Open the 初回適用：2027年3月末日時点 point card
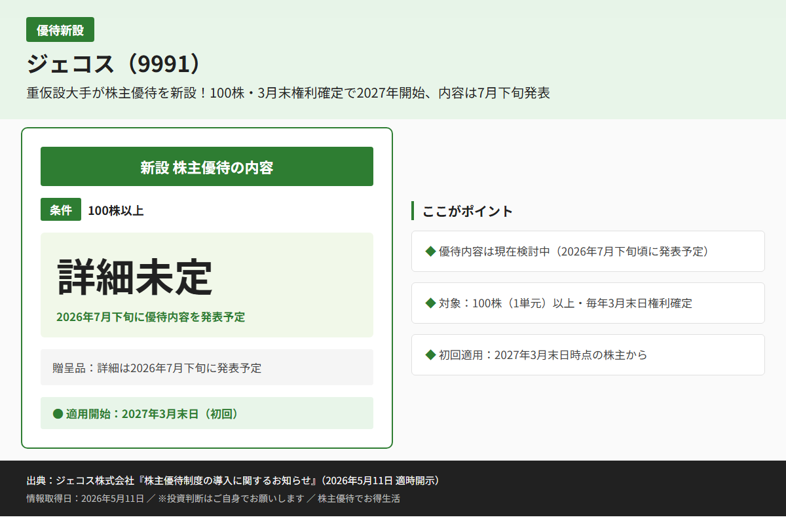This screenshot has height=532, width=786. pos(588,354)
